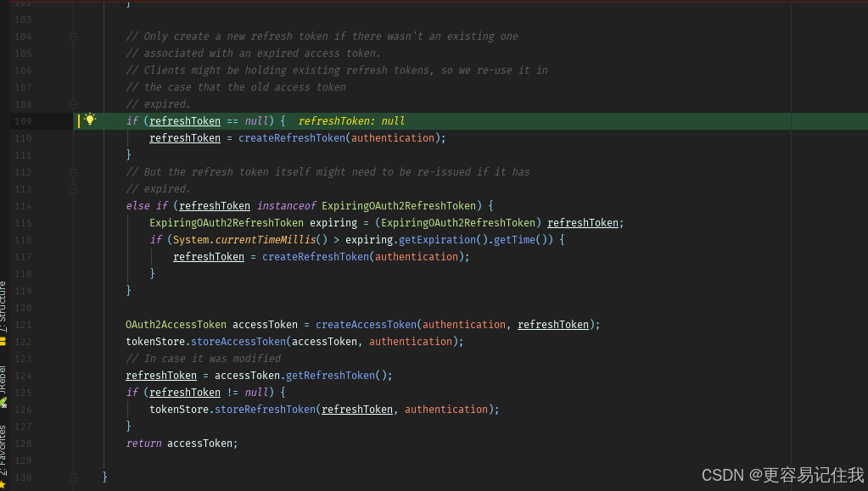Collapse comment block starting at line 112
The image size is (868, 491).
click(x=73, y=172)
